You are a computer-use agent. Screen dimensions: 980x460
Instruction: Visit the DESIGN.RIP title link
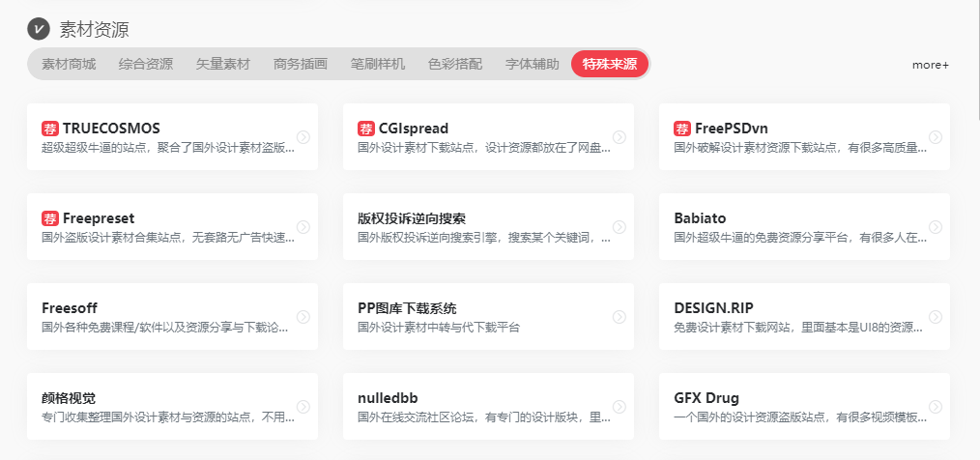click(714, 308)
